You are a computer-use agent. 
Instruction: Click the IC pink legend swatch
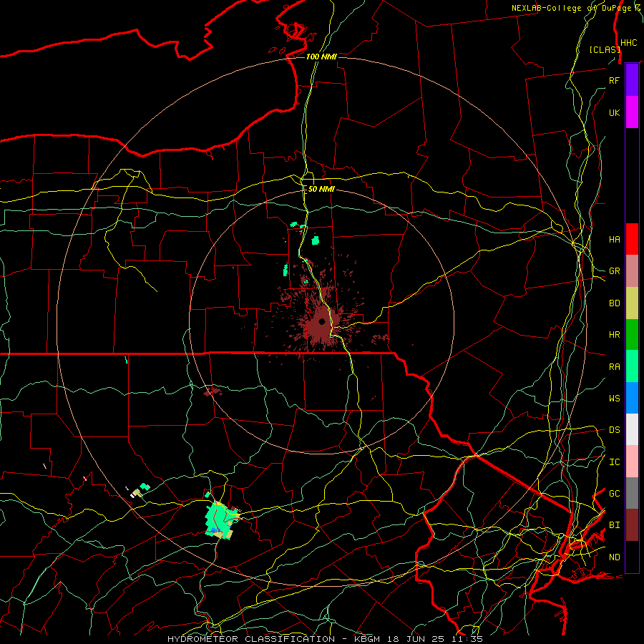[x=632, y=462]
